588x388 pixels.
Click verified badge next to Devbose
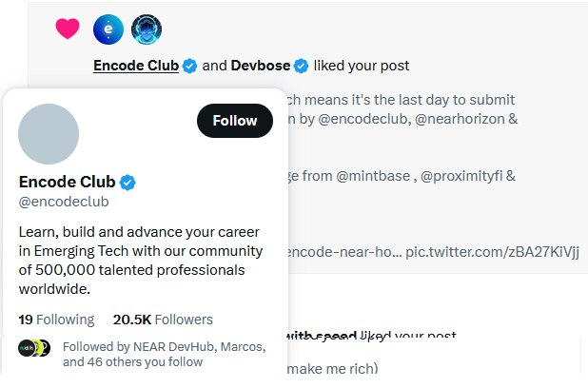(301, 66)
